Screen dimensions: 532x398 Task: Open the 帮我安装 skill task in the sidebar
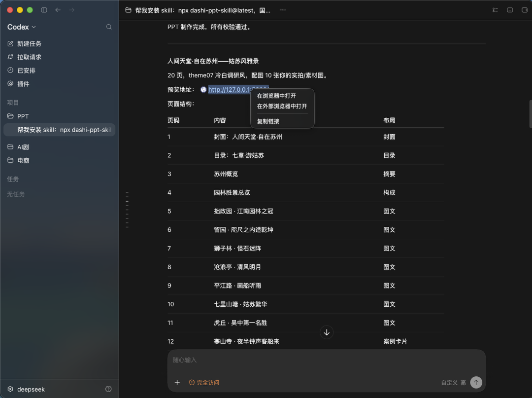60,130
